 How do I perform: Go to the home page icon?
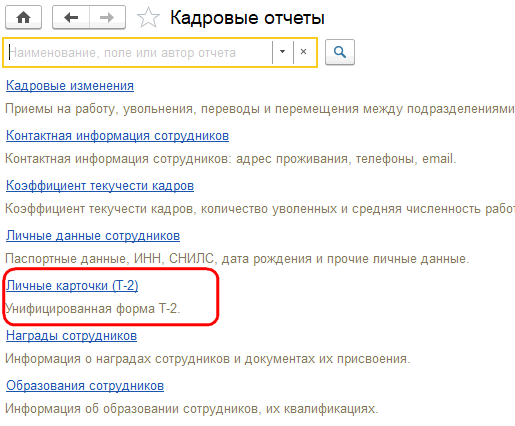coord(23,17)
